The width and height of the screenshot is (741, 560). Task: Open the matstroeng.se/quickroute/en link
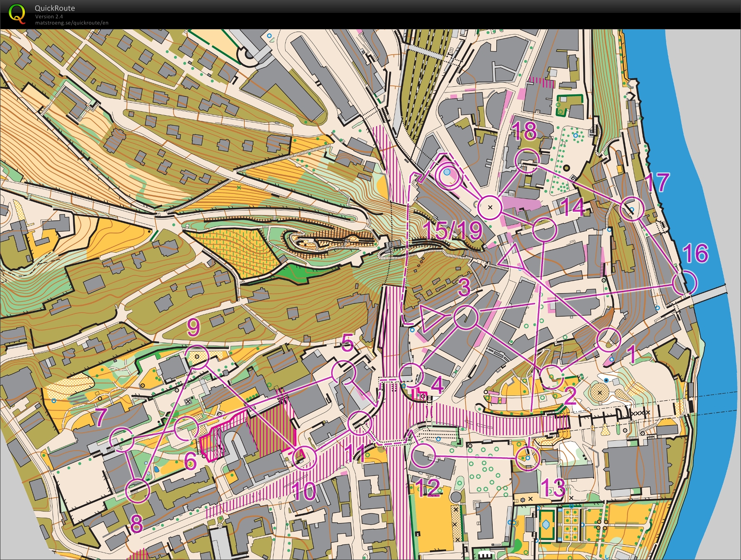72,23
